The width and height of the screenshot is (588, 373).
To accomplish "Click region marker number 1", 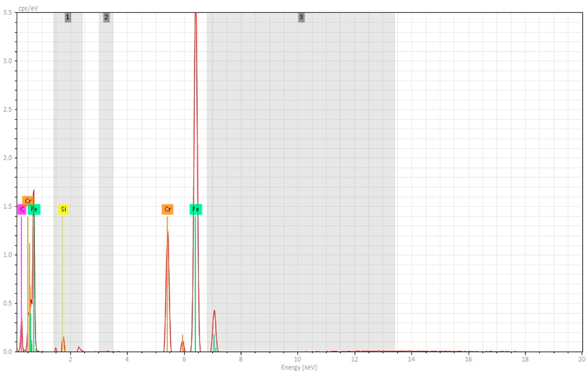I will pos(68,17).
